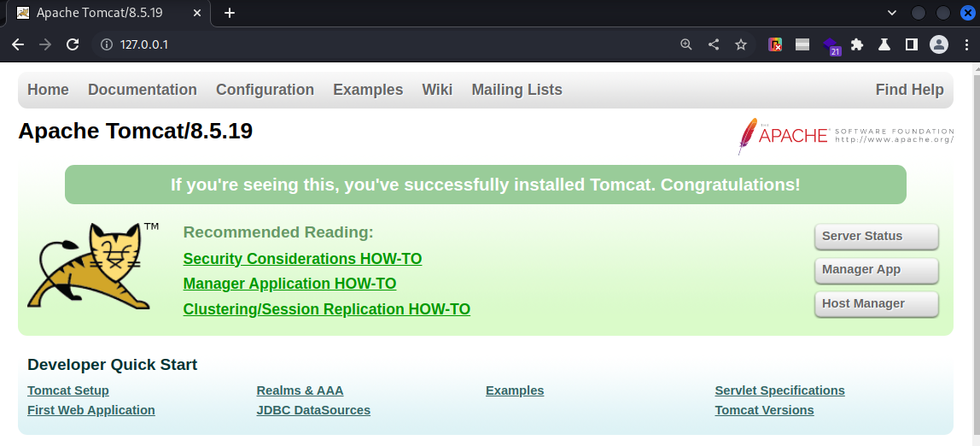Click the browser forward arrow
980x446 pixels.
coord(45,44)
